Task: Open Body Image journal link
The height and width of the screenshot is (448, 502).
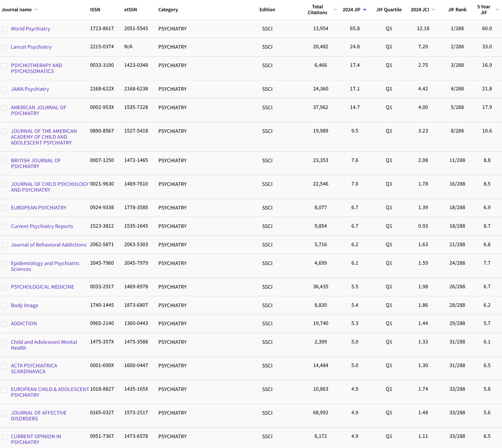Action: 24,305
